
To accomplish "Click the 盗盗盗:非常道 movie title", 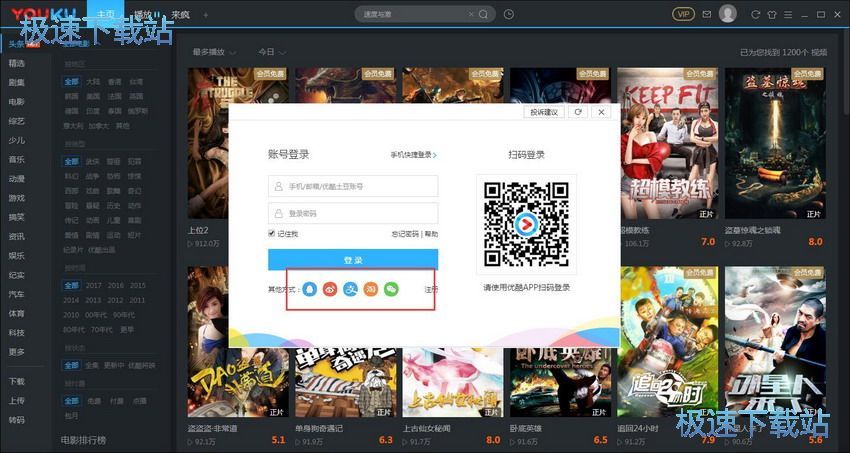I will point(212,429).
